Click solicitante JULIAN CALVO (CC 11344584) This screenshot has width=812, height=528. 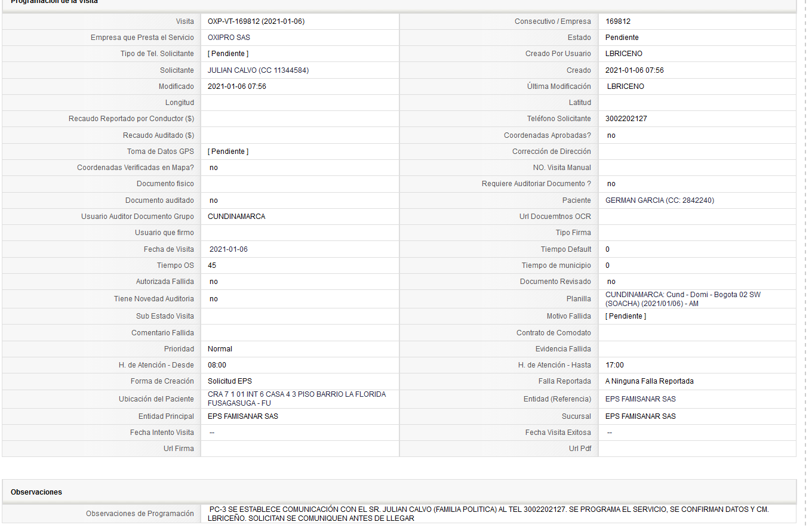258,70
